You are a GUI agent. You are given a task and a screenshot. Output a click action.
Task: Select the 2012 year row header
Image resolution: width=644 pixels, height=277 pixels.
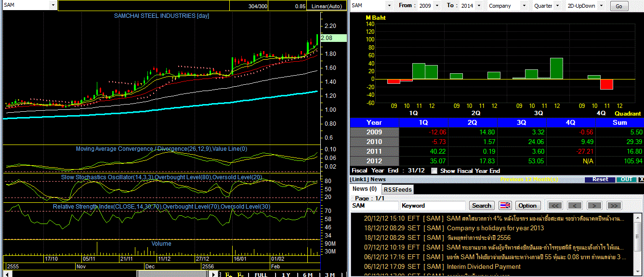374,161
